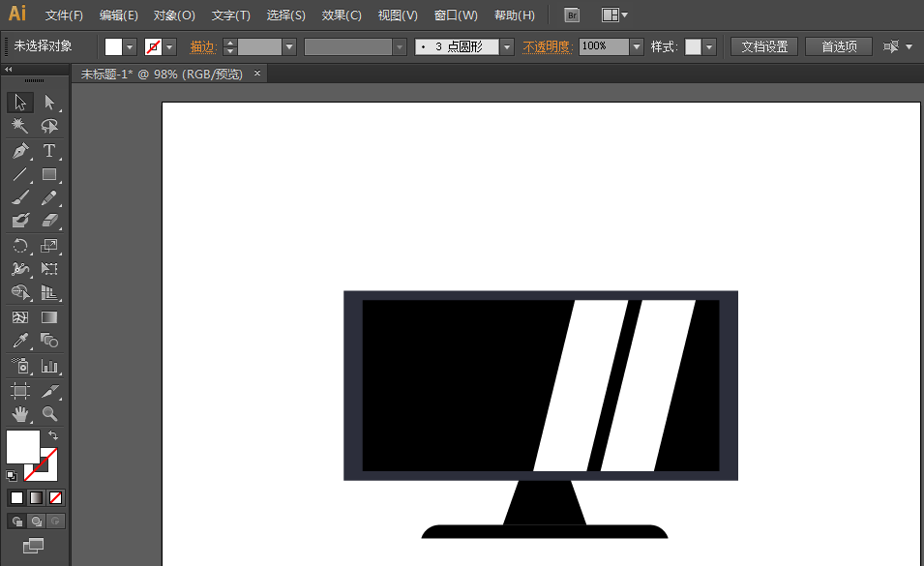Select the Eyedropper tool
Screen dimensions: 924x566
pos(19,341)
